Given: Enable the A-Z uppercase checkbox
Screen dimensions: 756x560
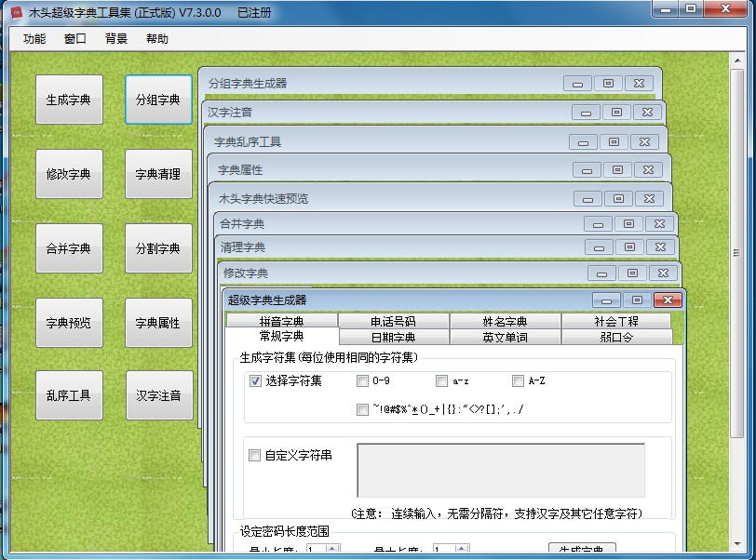Looking at the screenshot, I should click(x=518, y=380).
